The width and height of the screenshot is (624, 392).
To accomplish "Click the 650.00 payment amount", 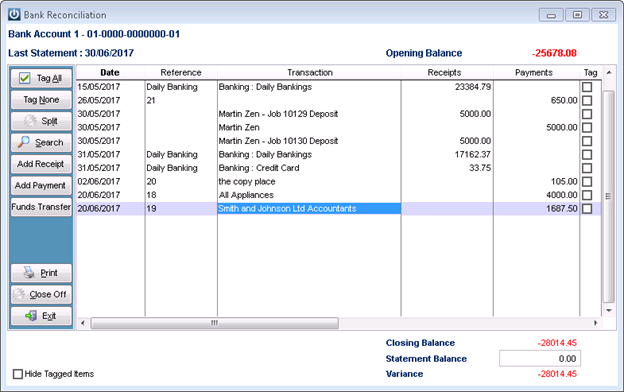I will point(564,100).
